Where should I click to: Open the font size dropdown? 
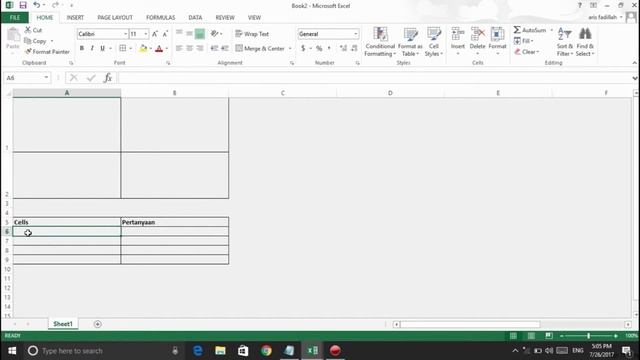click(x=146, y=34)
